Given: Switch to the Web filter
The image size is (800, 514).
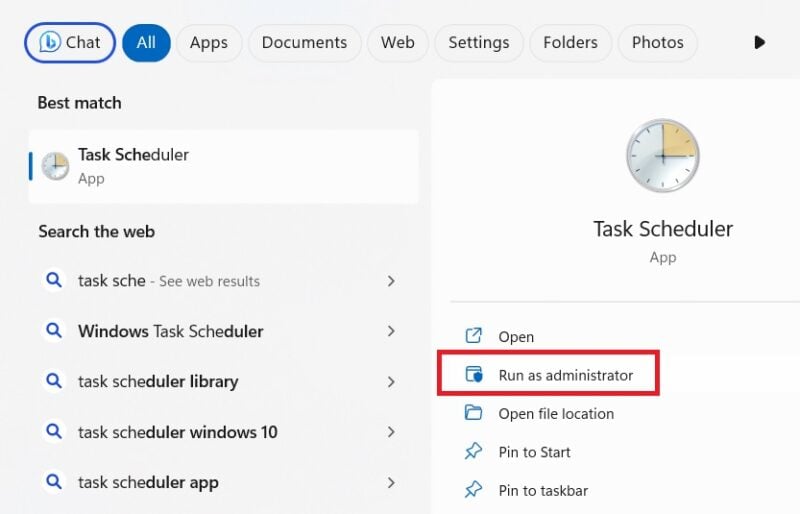Looking at the screenshot, I should (398, 42).
